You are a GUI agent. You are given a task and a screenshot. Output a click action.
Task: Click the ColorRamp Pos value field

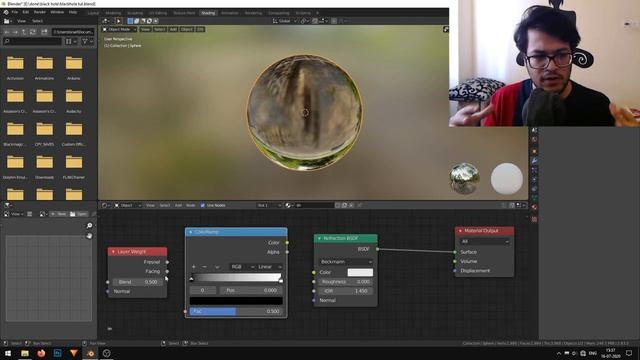(x=251, y=290)
